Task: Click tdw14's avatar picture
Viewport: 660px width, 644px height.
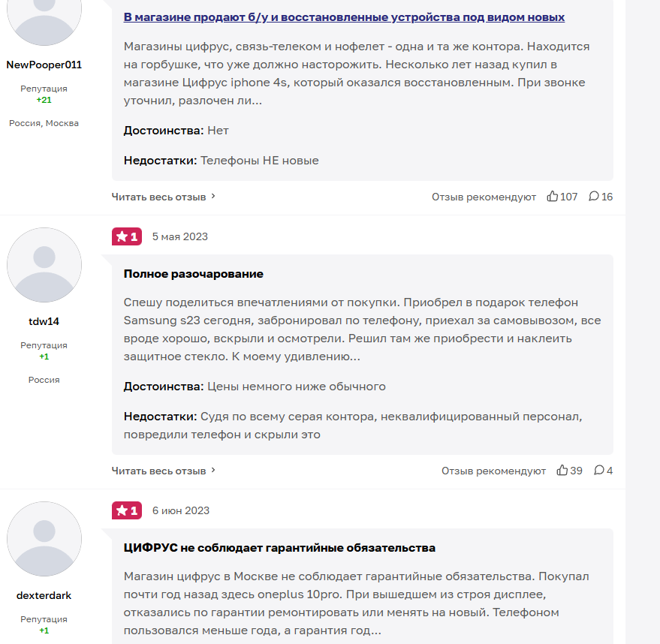Action: 44,265
